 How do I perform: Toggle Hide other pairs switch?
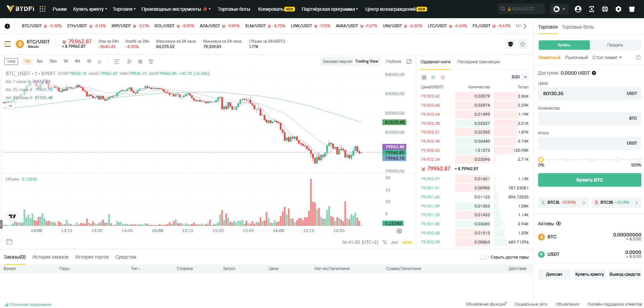click(x=484, y=257)
